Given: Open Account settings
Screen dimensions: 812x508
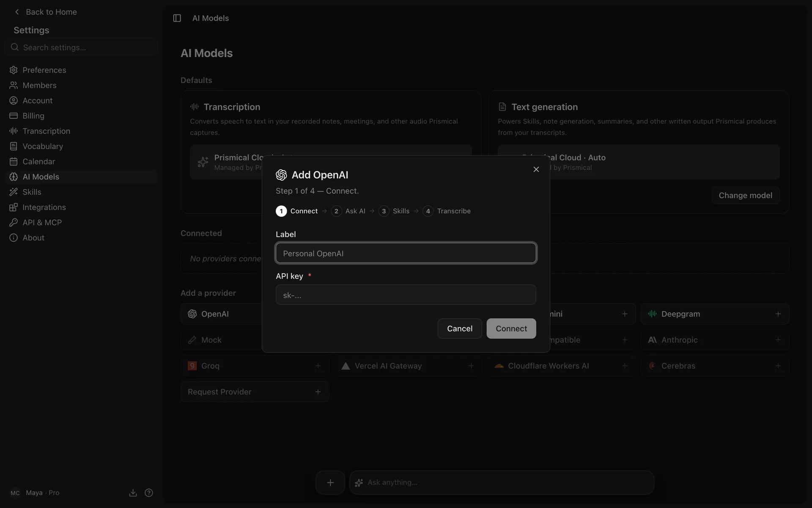Looking at the screenshot, I should 82,100.
